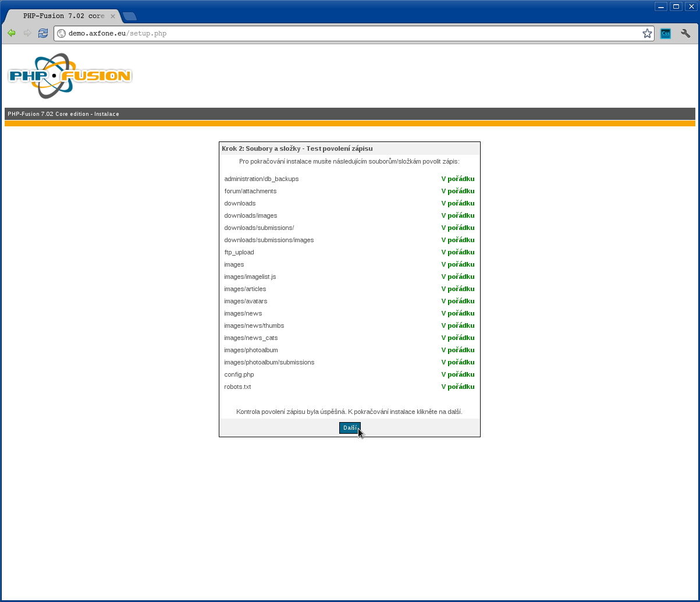This screenshot has width=700, height=602.
Task: Click the config.php entry in list
Action: click(239, 374)
